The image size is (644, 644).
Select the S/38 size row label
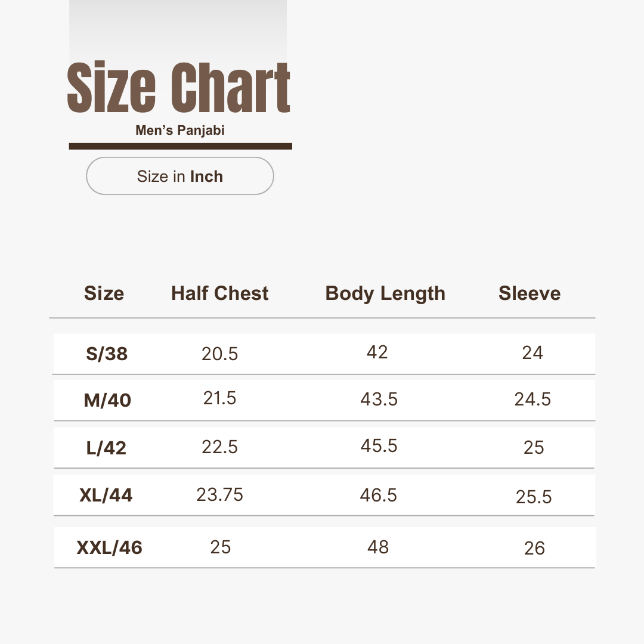click(x=107, y=354)
